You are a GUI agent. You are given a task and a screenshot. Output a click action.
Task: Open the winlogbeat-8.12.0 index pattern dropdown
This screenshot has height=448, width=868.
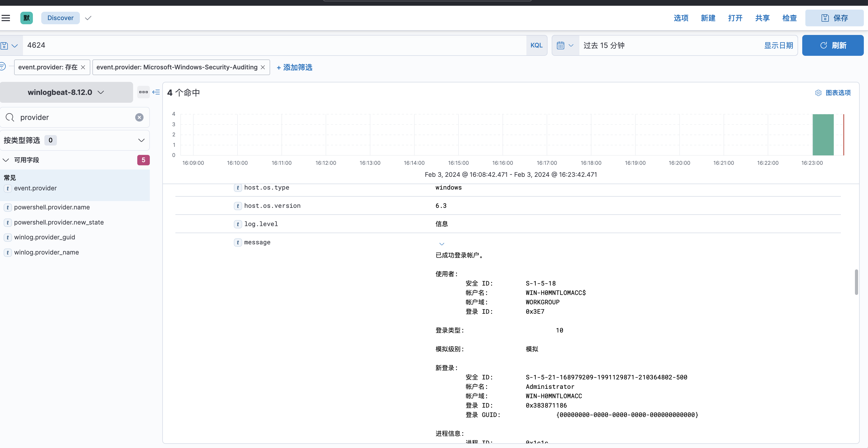tap(66, 92)
